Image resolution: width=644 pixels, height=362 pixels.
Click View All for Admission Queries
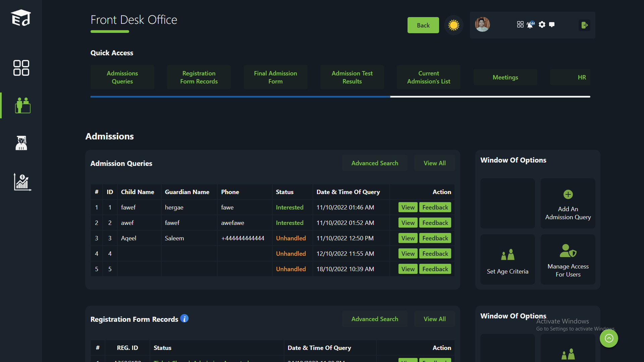434,163
